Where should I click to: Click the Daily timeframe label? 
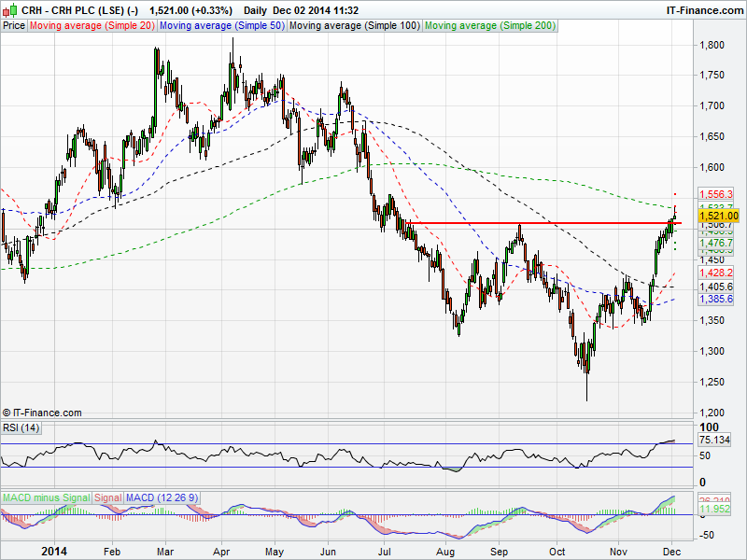click(256, 8)
